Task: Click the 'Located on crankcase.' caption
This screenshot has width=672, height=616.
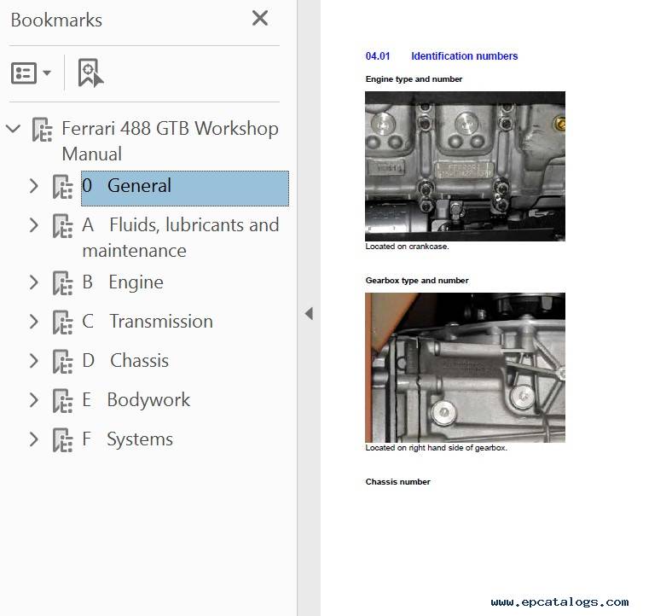Action: point(407,247)
